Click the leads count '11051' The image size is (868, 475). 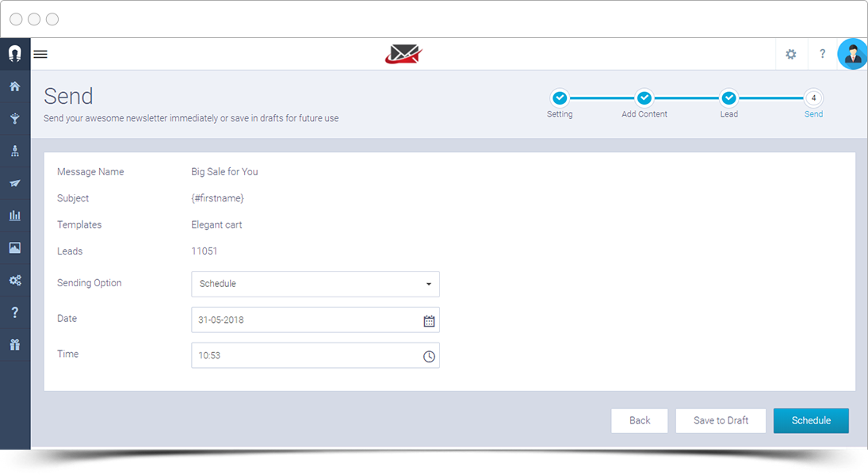205,251
